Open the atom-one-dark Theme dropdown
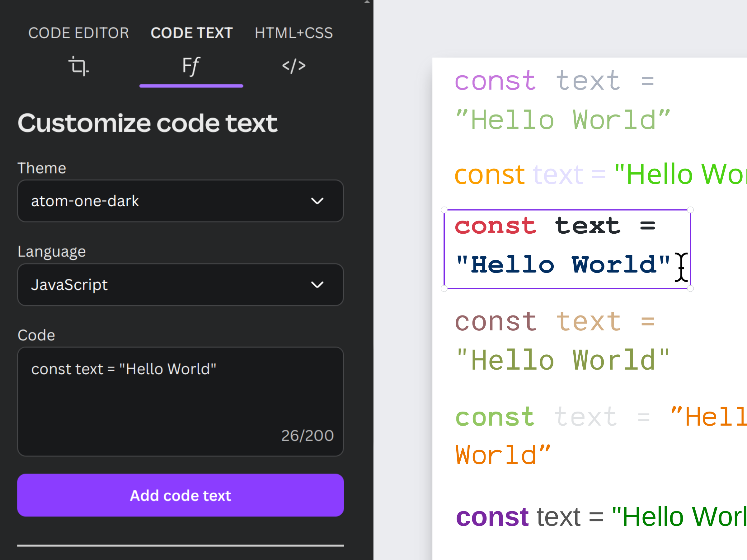747x560 pixels. click(180, 201)
